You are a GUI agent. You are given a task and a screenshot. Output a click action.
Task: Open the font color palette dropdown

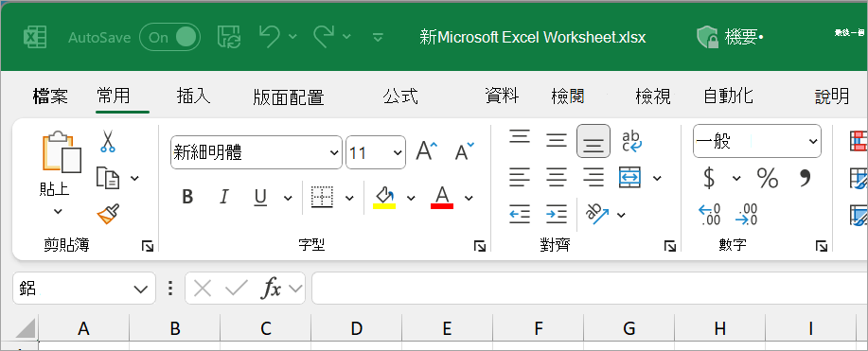point(469,198)
